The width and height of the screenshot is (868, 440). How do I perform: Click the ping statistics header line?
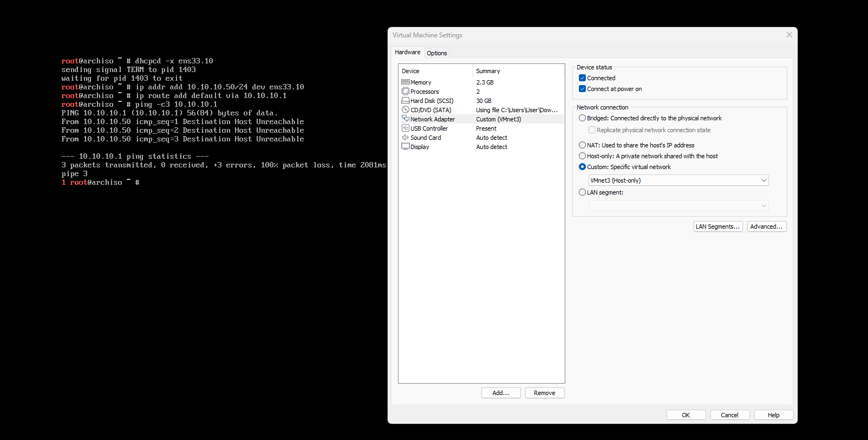(x=135, y=157)
